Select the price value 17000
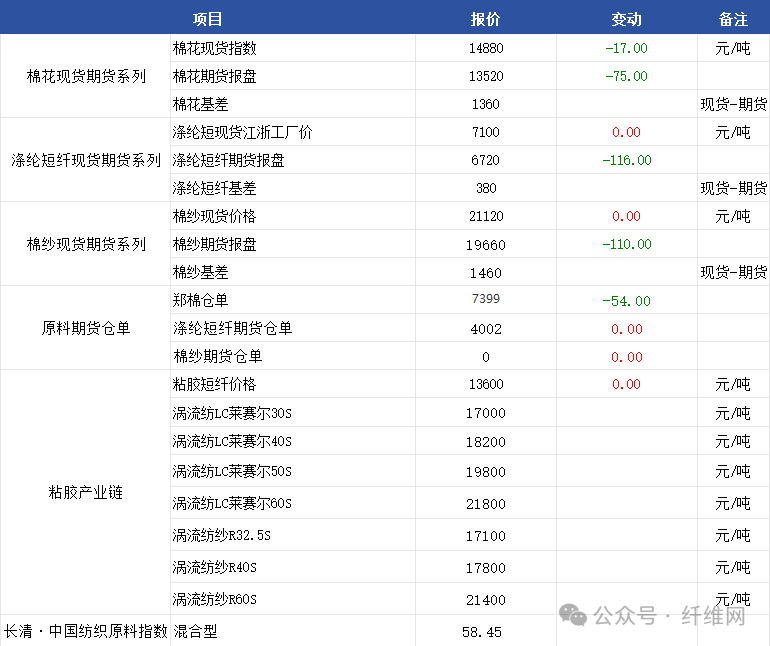The height and width of the screenshot is (646, 770). click(x=486, y=413)
